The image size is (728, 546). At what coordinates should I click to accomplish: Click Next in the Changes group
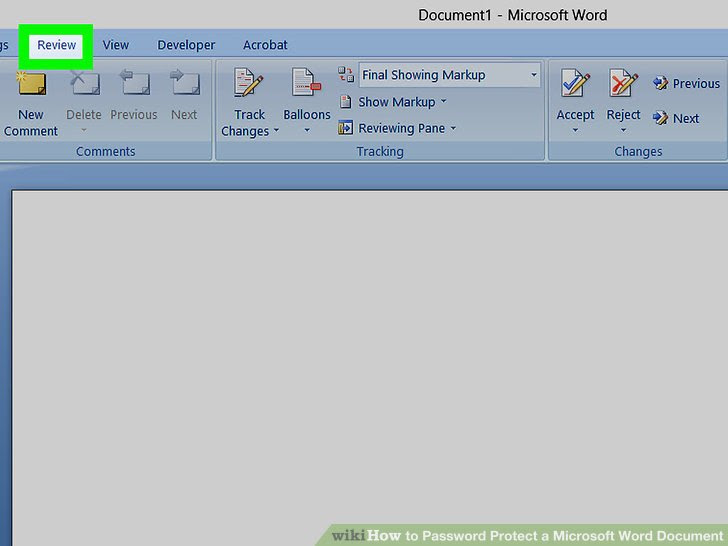pyautogui.click(x=676, y=118)
